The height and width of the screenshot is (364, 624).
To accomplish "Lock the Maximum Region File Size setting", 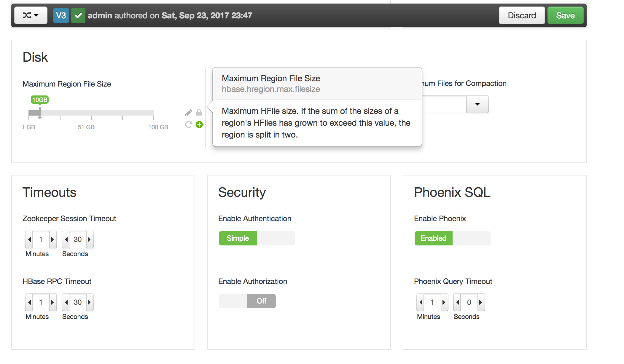I will (199, 112).
